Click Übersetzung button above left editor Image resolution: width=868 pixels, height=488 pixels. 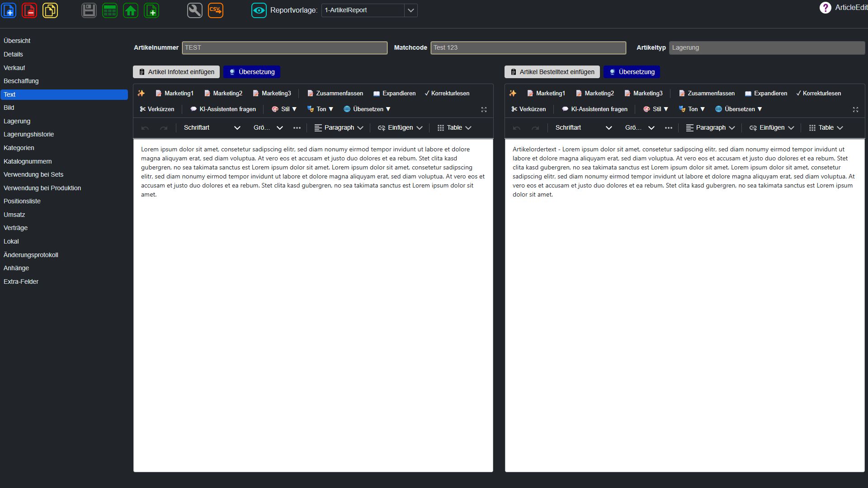[252, 72]
